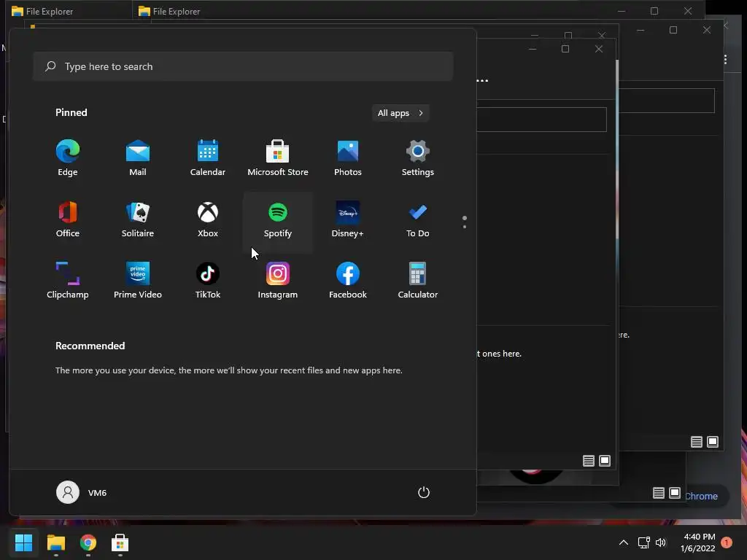Select details view in the rearmost window
This screenshot has height=560, width=747.
point(659,493)
